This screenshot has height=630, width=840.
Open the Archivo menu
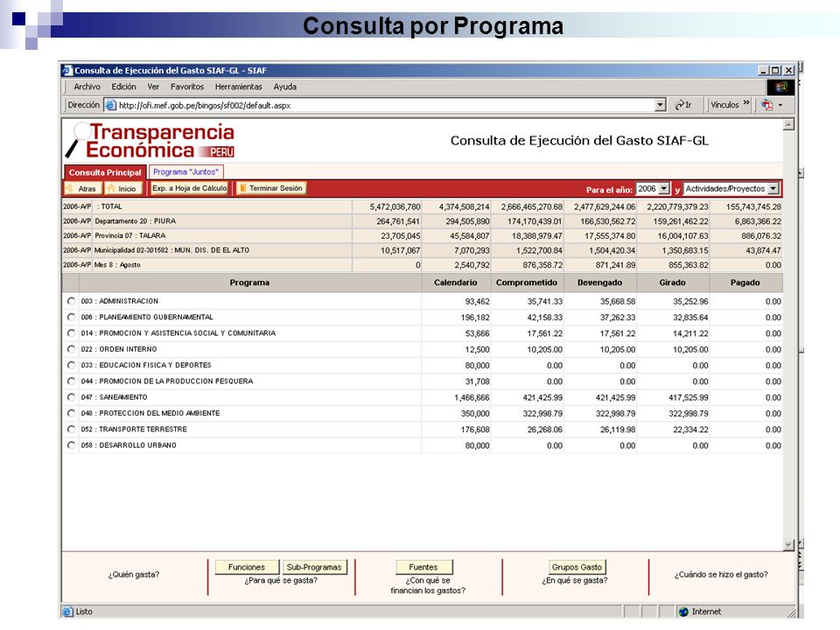pyautogui.click(x=87, y=87)
